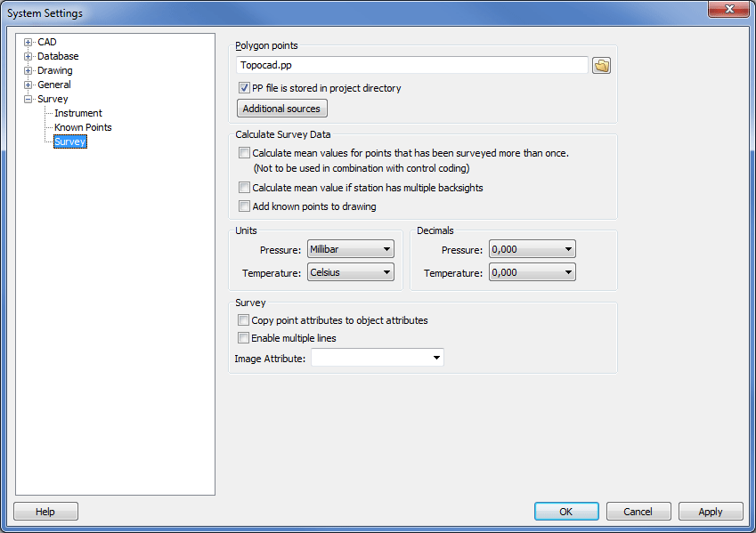756x533 pixels.
Task: Open the Decimals Temperature dropdown
Action: pos(532,272)
